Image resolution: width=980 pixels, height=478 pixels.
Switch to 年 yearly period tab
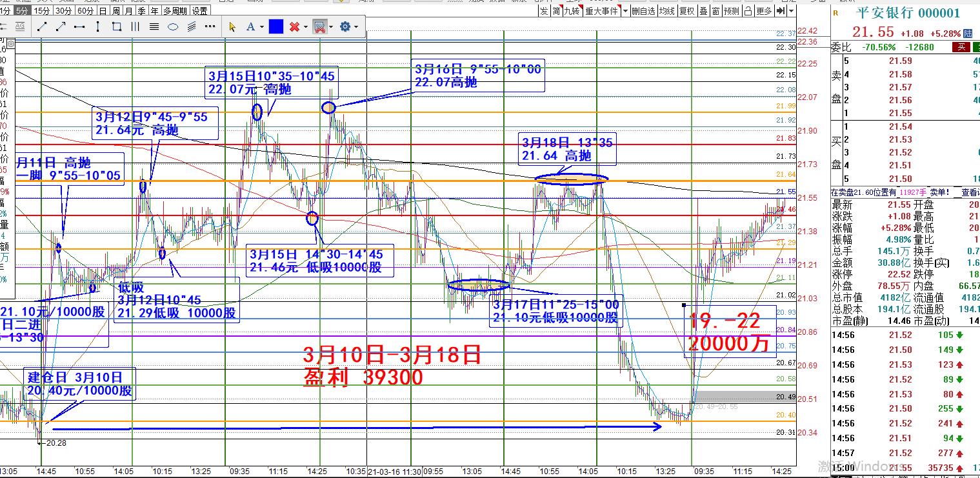[x=154, y=11]
